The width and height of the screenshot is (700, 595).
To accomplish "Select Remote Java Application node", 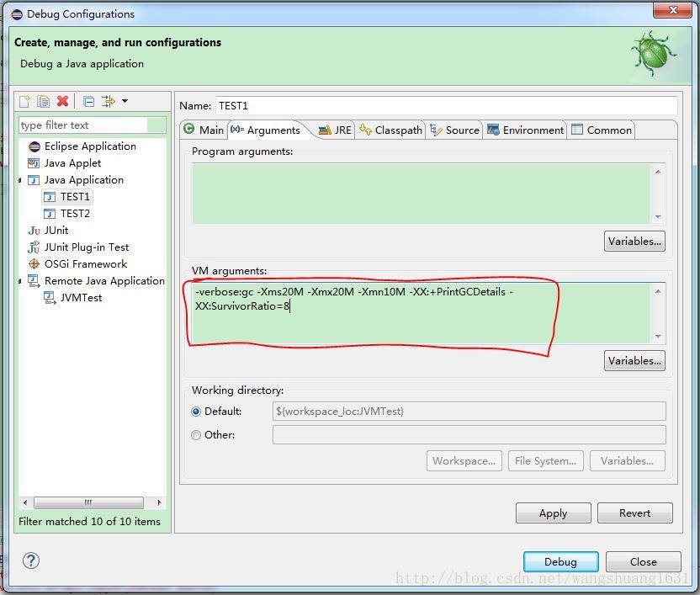I will 104,281.
